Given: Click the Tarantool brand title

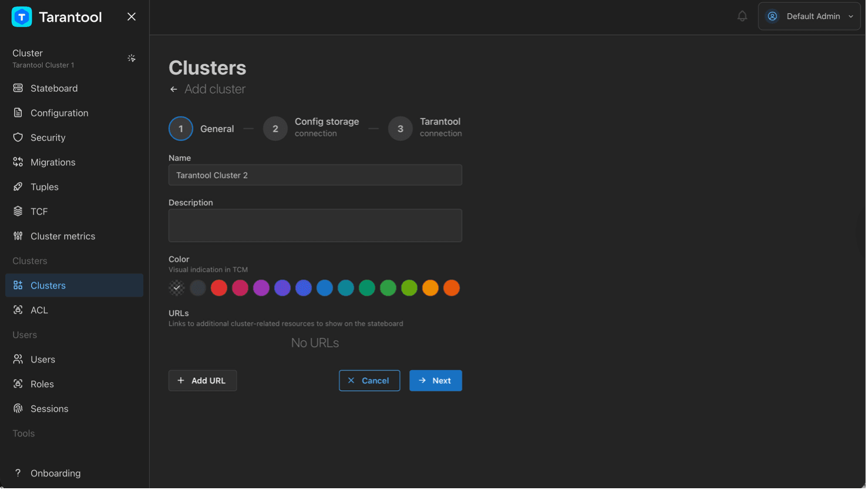Looking at the screenshot, I should click(x=70, y=17).
